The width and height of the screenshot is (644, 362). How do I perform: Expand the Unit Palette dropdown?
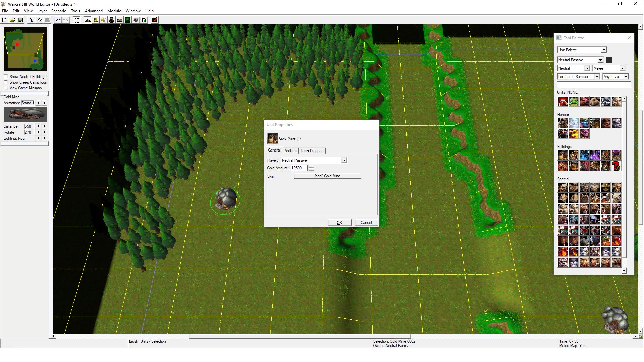tap(603, 50)
